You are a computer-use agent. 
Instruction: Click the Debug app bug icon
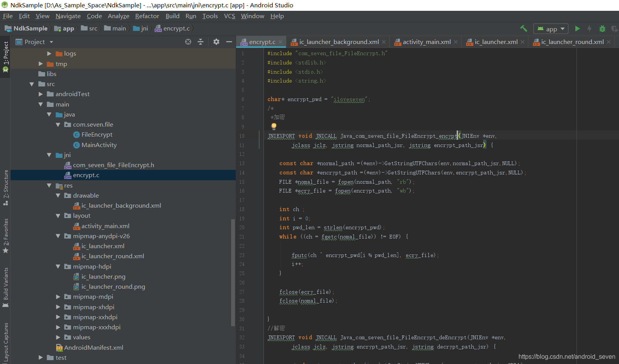[x=602, y=29]
